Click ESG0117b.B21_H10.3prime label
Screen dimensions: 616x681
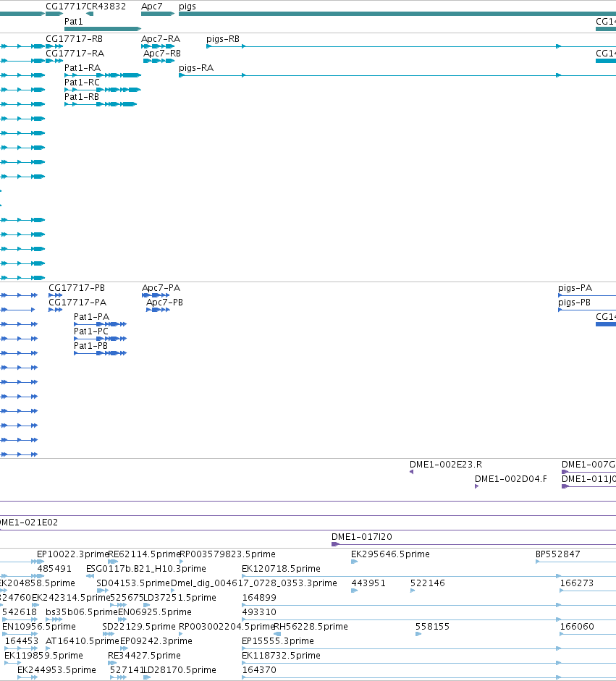tap(146, 569)
